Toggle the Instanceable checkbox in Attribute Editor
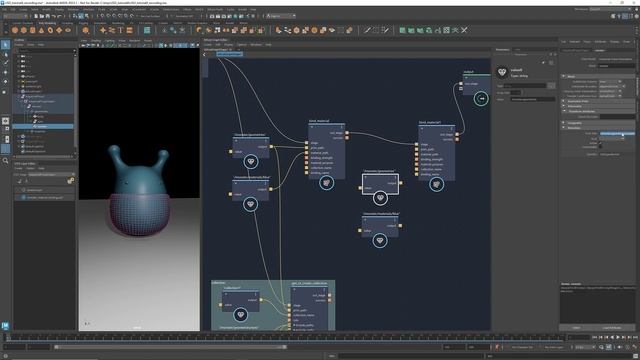The image size is (640, 360). click(601, 147)
